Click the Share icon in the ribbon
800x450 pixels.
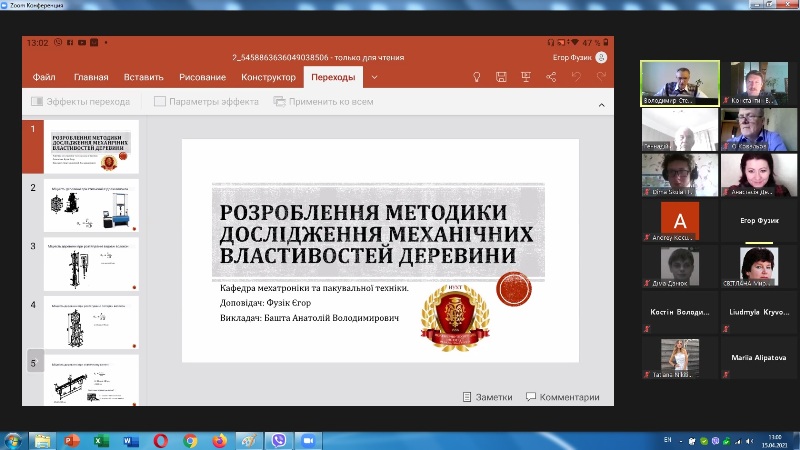point(551,77)
